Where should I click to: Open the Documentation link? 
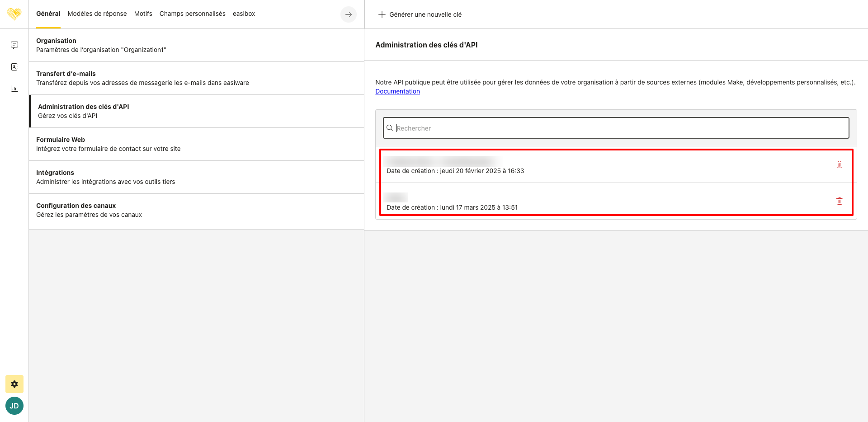(397, 91)
